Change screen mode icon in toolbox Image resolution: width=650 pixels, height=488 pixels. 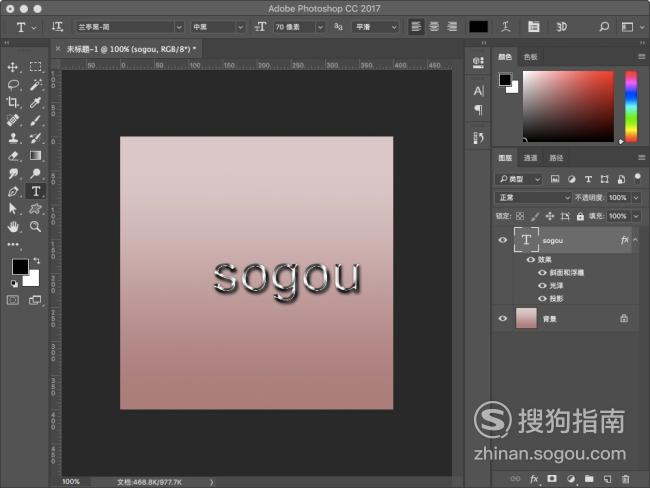point(35,300)
